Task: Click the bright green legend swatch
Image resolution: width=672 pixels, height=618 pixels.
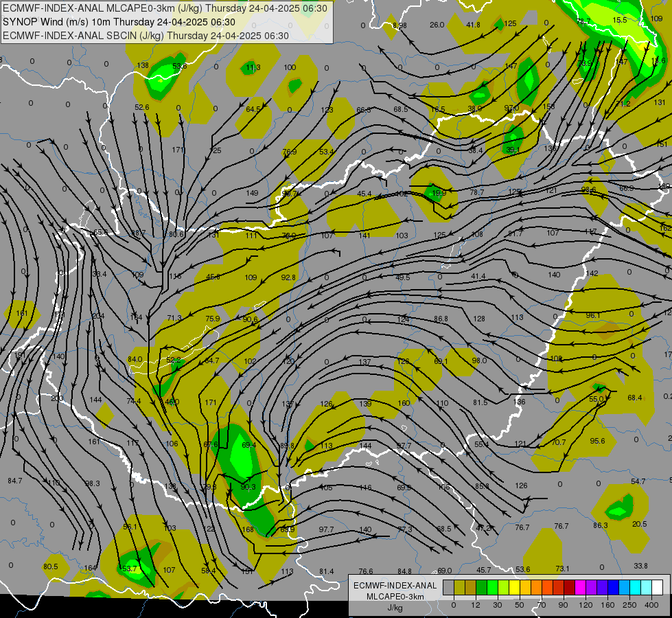Action: 492,587
